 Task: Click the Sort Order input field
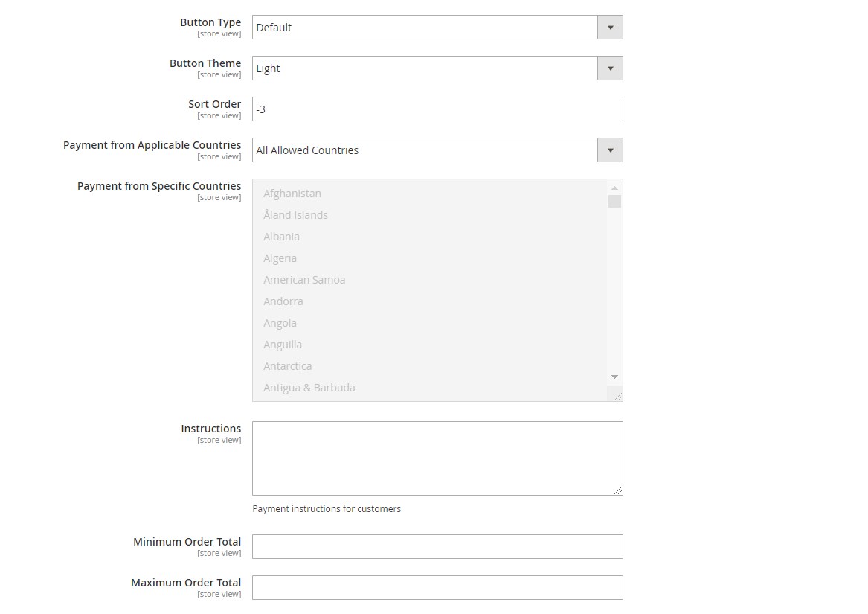[x=437, y=109]
